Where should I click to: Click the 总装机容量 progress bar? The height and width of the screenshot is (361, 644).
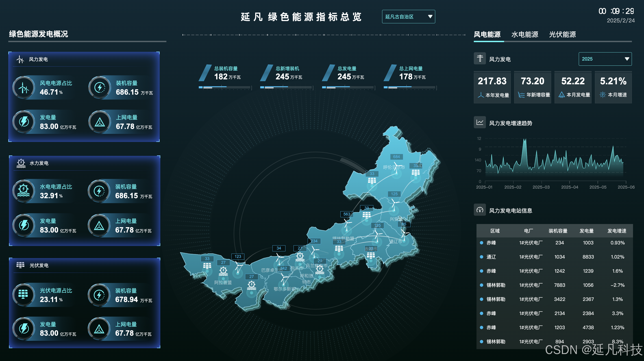[224, 87]
